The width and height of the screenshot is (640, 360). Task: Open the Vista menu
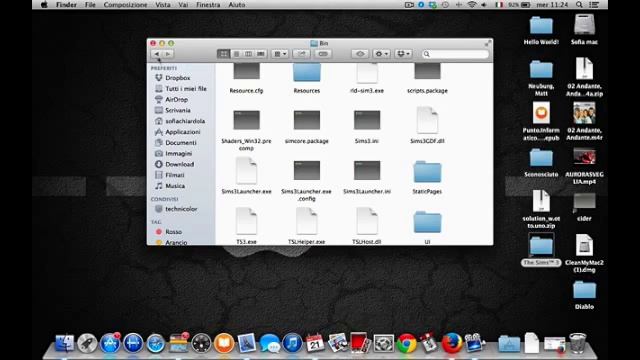coord(162,5)
